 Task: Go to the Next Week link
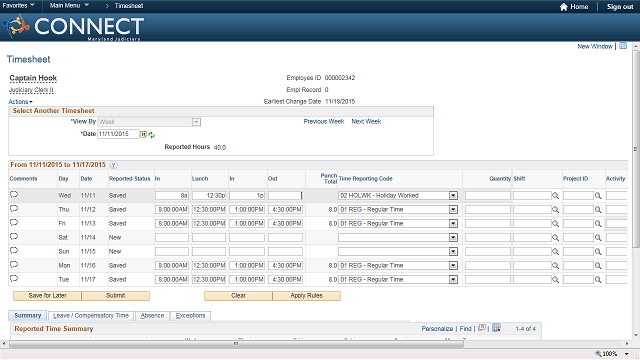coord(366,122)
